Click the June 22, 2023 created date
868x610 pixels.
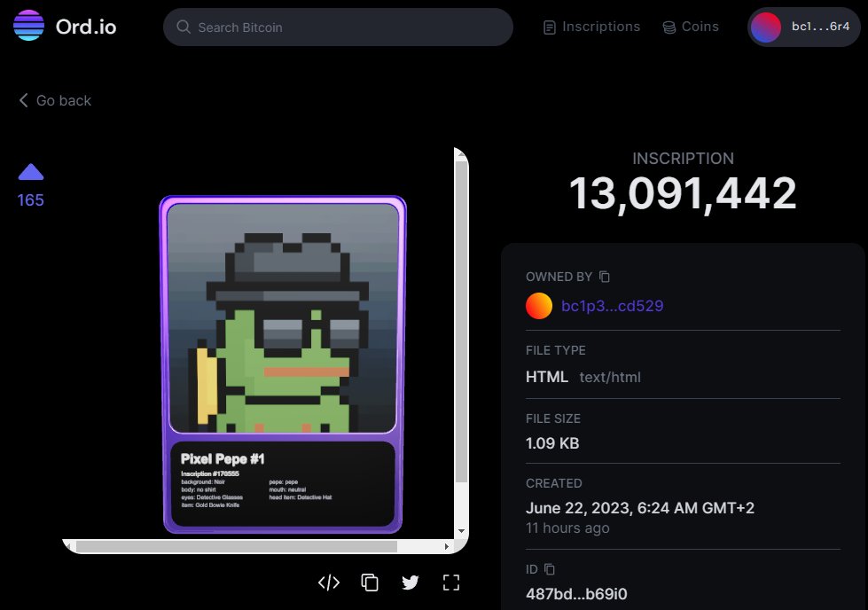(x=640, y=508)
